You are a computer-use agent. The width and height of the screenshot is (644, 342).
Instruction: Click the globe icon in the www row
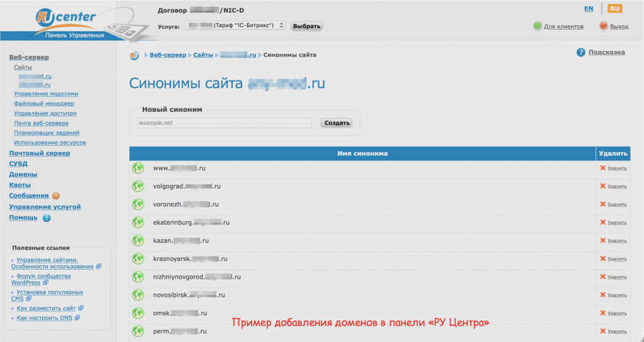[138, 168]
